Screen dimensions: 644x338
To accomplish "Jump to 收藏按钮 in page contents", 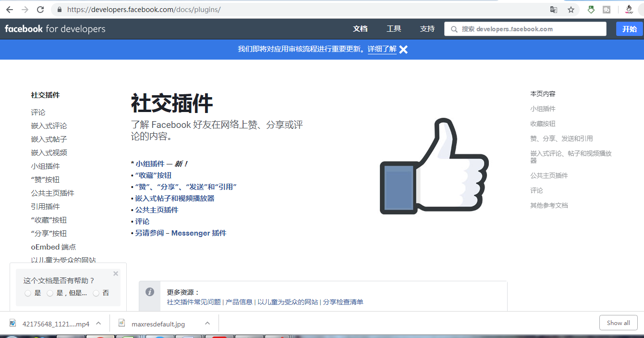I will coord(543,124).
